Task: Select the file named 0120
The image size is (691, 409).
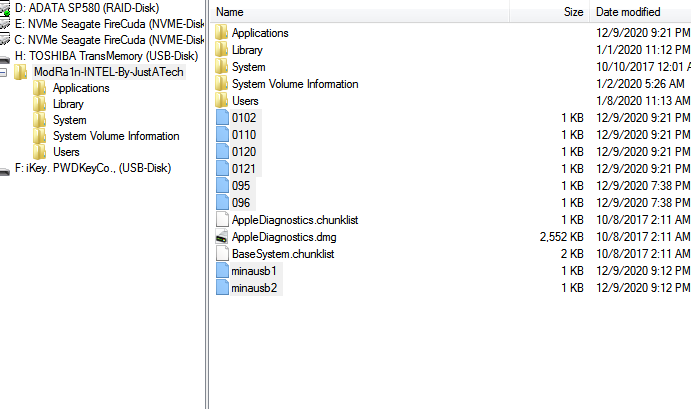Action: (x=244, y=152)
